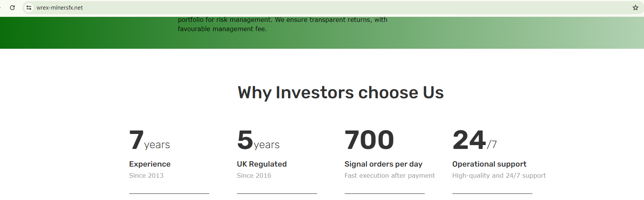This screenshot has width=644, height=200.
Task: Click the green banner paragraph text
Action: point(282,24)
